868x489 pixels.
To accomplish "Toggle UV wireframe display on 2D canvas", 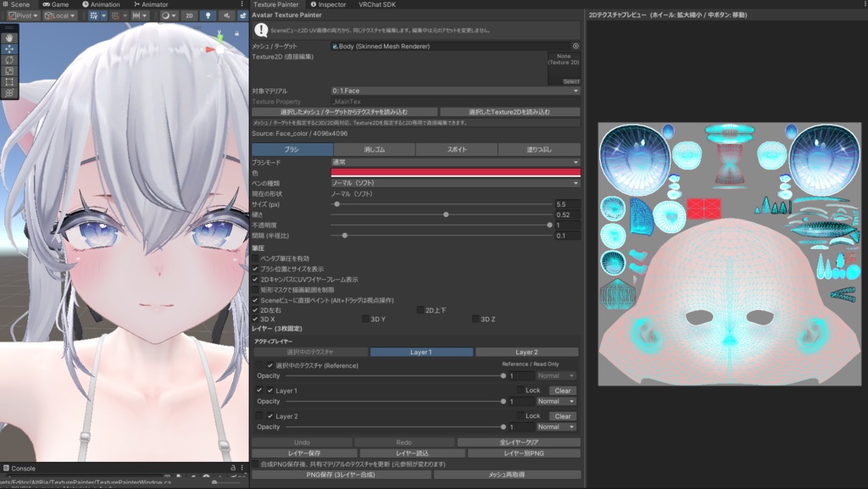I will 255,280.
